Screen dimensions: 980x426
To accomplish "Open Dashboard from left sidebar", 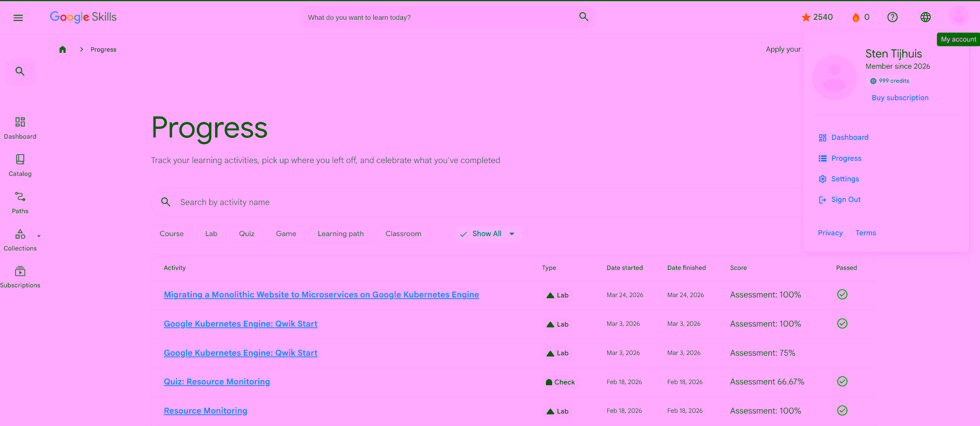I will [x=20, y=128].
